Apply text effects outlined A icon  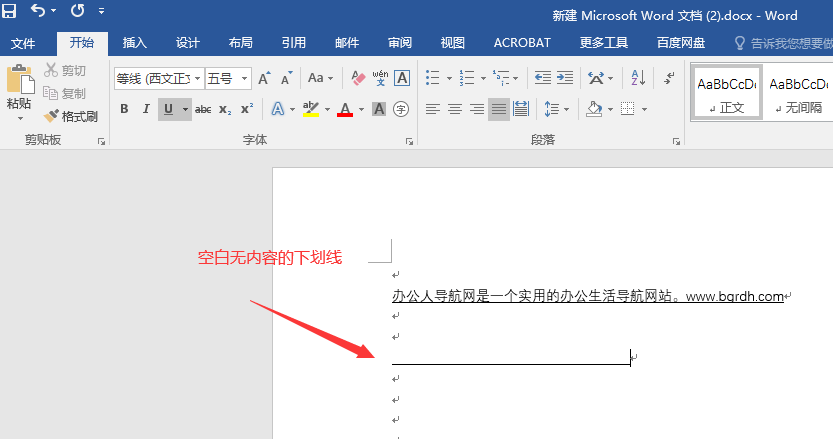[278, 109]
